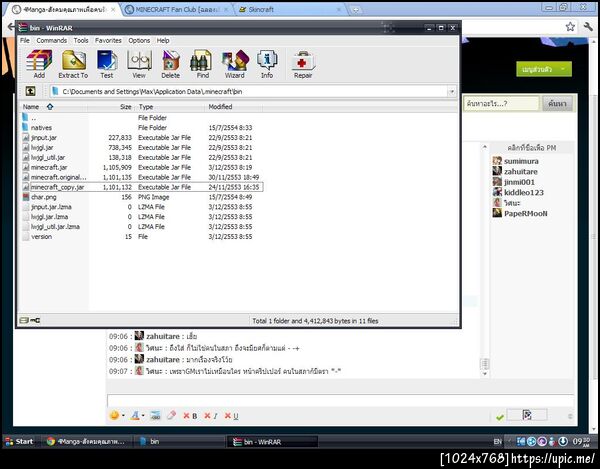Image resolution: width=600 pixels, height=469 pixels.
Task: Click the Delete toolbar icon
Action: point(171,64)
